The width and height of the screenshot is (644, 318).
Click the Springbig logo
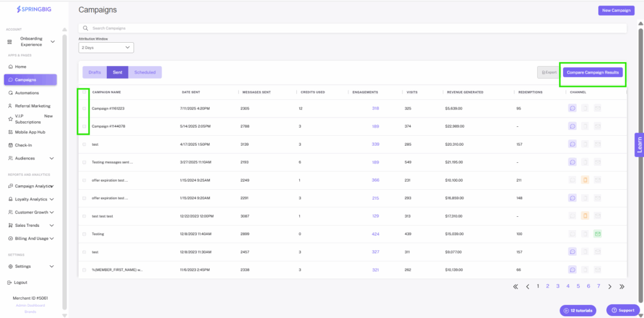[x=34, y=9]
